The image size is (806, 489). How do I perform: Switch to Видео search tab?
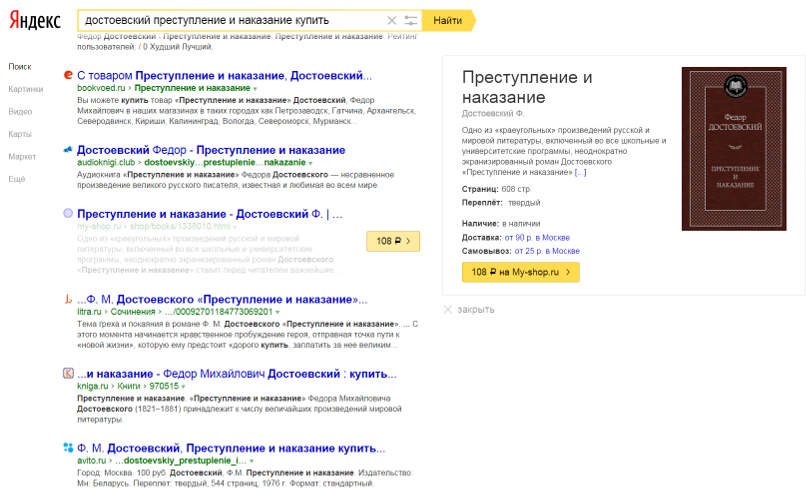pyautogui.click(x=20, y=111)
